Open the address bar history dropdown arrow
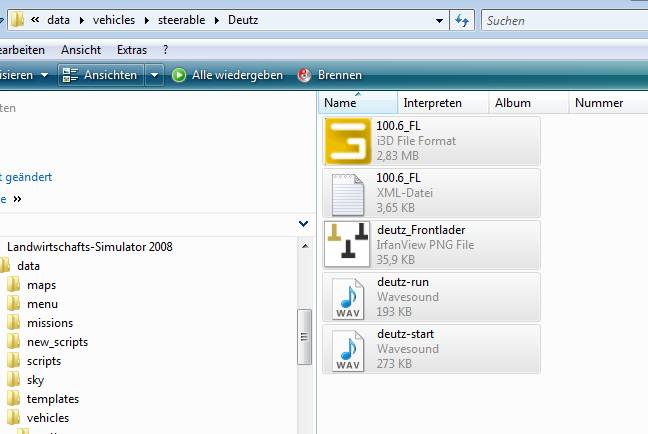 point(439,20)
